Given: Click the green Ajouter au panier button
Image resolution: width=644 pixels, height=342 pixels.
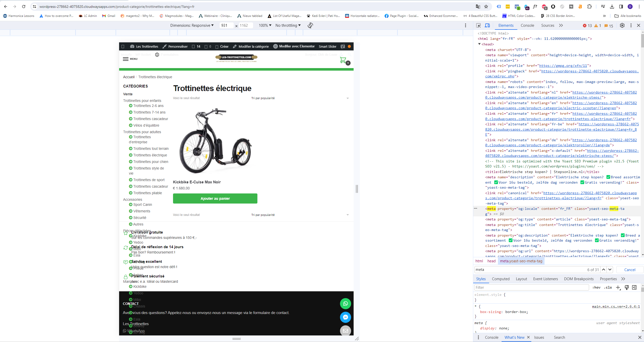Looking at the screenshot, I should [215, 198].
